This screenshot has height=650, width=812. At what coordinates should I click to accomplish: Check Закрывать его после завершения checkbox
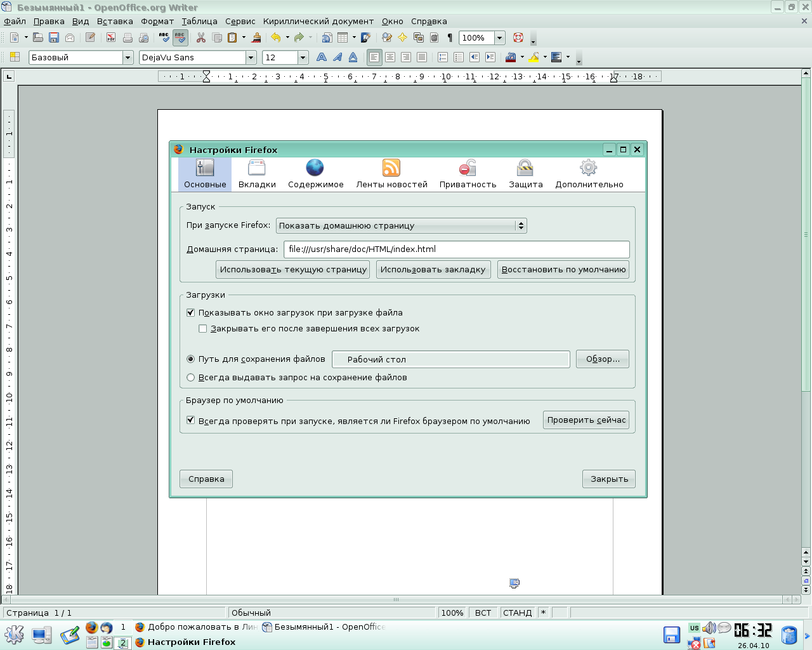203,329
